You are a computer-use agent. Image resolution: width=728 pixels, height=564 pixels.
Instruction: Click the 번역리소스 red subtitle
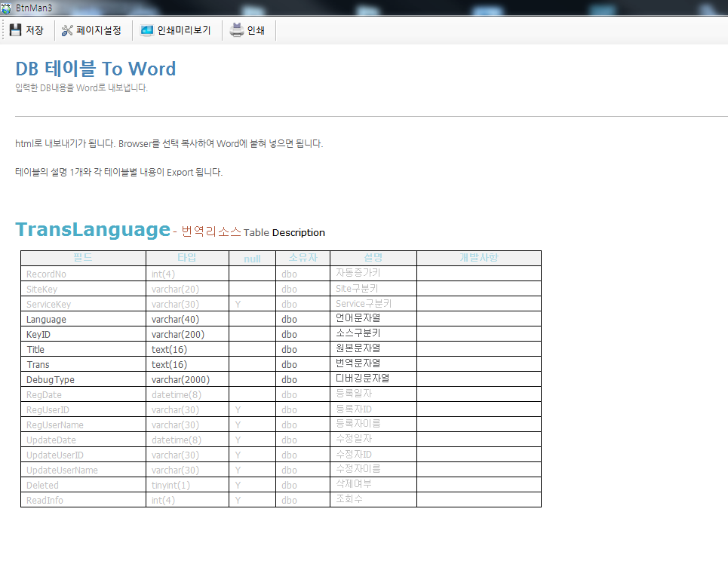pos(211,231)
